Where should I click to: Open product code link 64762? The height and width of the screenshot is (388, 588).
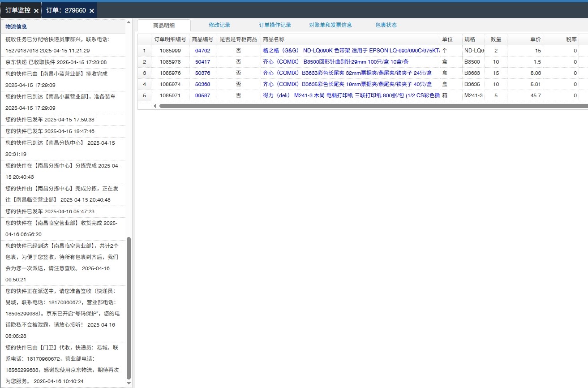(202, 51)
